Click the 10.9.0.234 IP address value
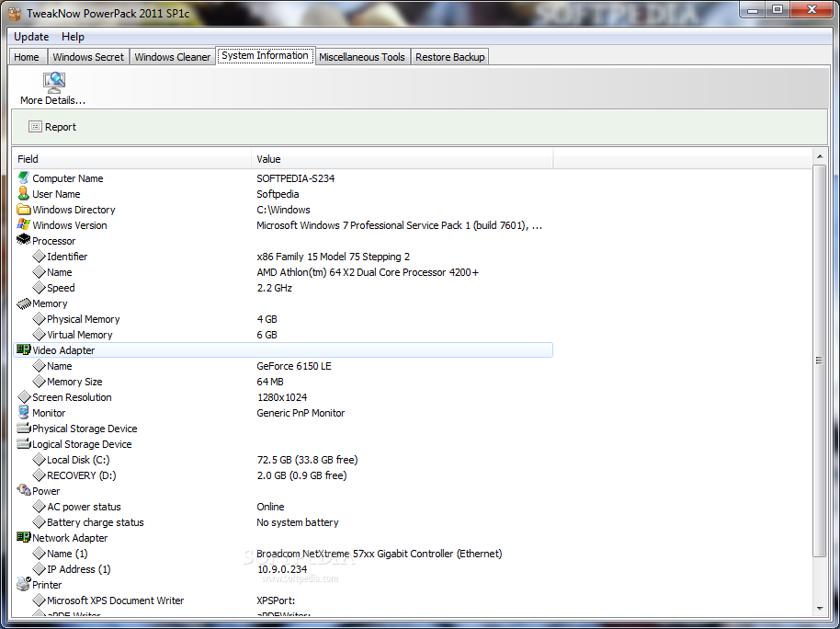Image resolution: width=840 pixels, height=629 pixels. tap(282, 569)
